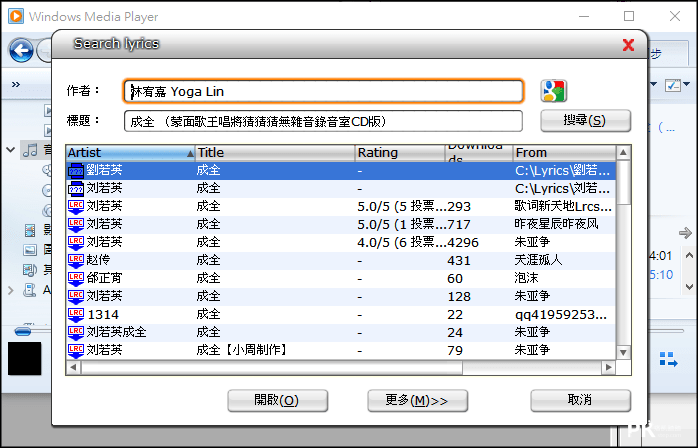Expand the bottom collapsed tree node in Media Player sidebar
Screen dimensions: 698x448
[11, 291]
